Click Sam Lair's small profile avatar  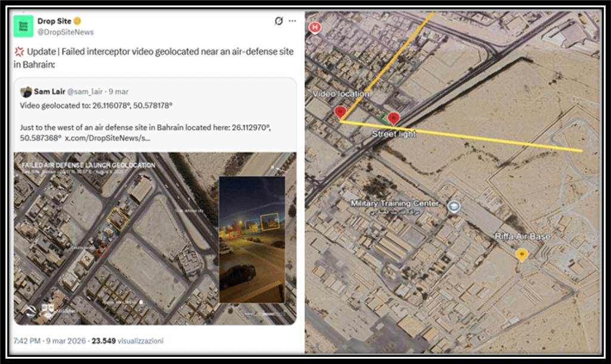pyautogui.click(x=26, y=91)
